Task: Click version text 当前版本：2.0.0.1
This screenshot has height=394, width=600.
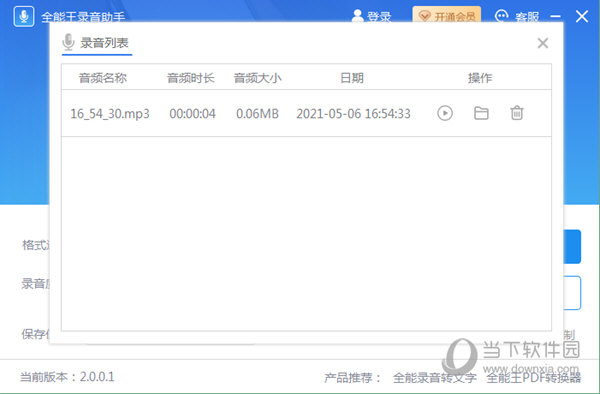Action: tap(67, 377)
